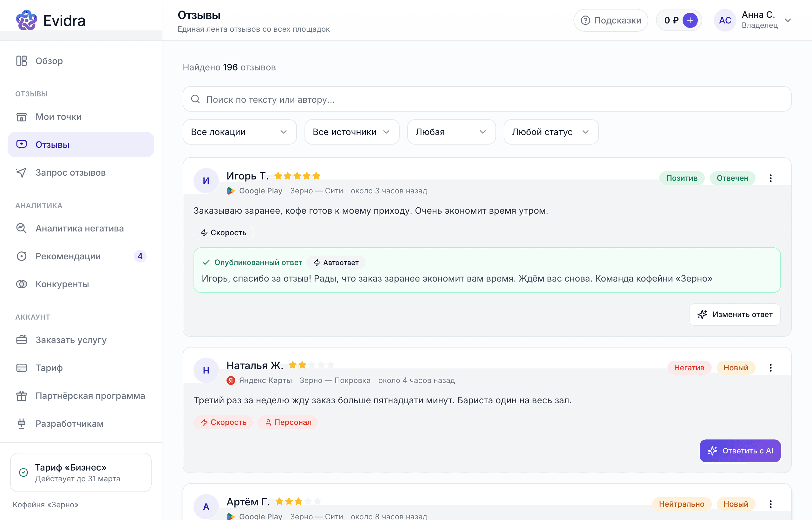The width and height of the screenshot is (812, 520).
Task: Click the search magnifier icon
Action: pos(195,99)
